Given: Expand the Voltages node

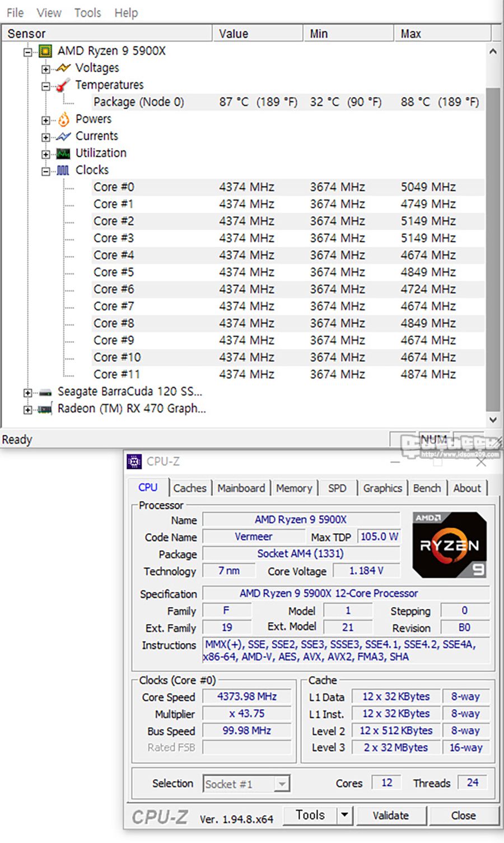Looking at the screenshot, I should click(45, 69).
